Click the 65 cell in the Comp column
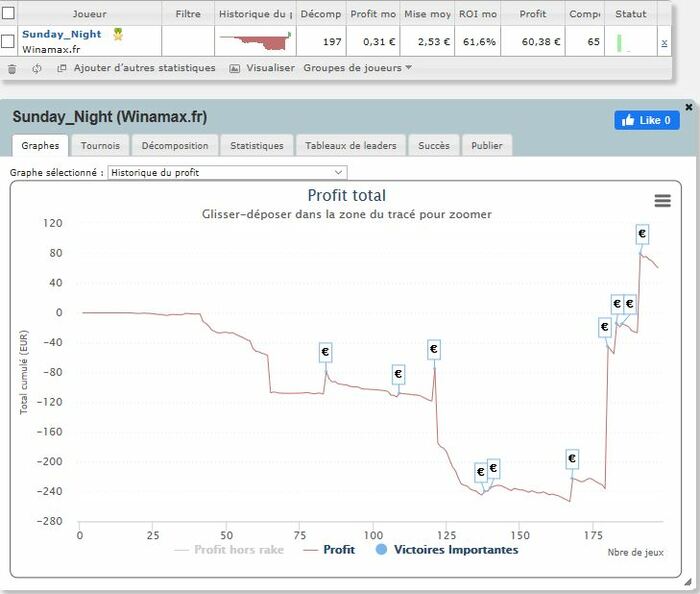Screen dimensions: 700x594 tap(585, 42)
